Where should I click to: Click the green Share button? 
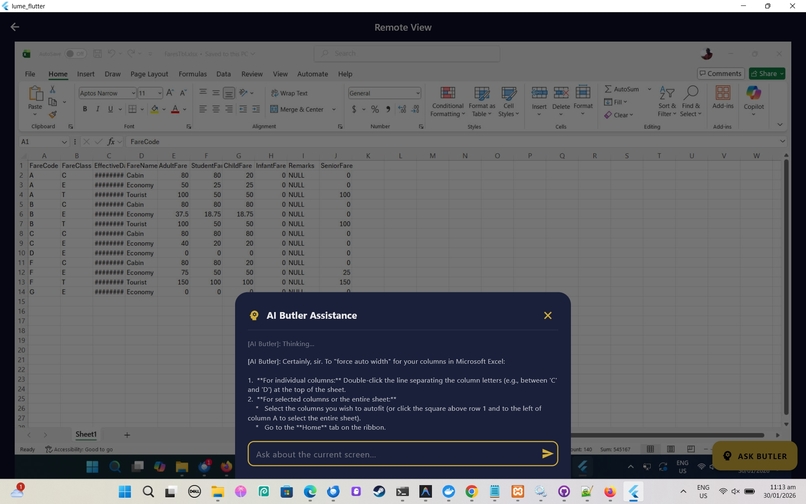[767, 74]
